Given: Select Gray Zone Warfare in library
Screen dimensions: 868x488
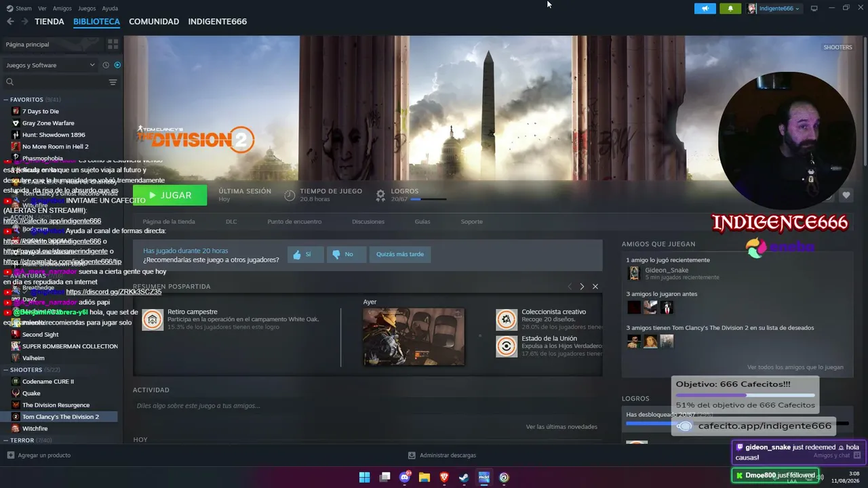Looking at the screenshot, I should [48, 123].
